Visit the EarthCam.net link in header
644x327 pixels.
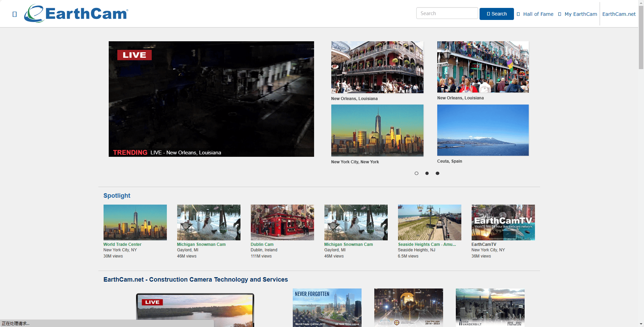(619, 14)
